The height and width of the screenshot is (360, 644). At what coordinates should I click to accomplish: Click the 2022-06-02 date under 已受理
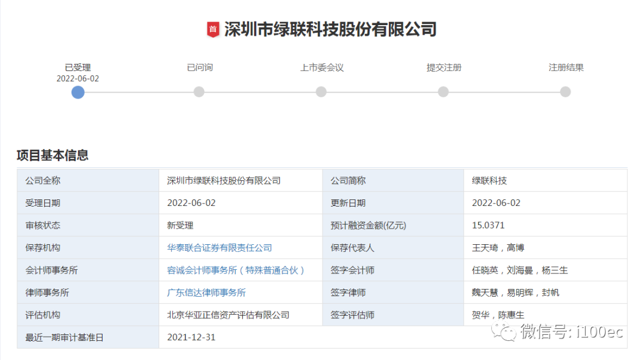[x=78, y=79]
